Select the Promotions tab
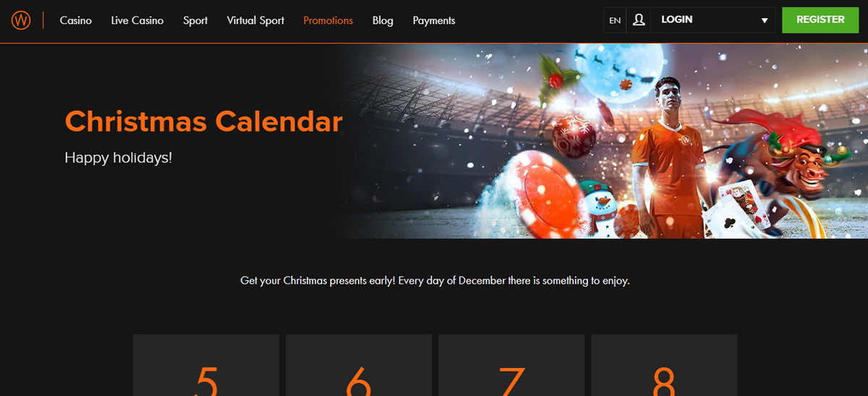Screen dimensions: 868x396 [x=328, y=20]
